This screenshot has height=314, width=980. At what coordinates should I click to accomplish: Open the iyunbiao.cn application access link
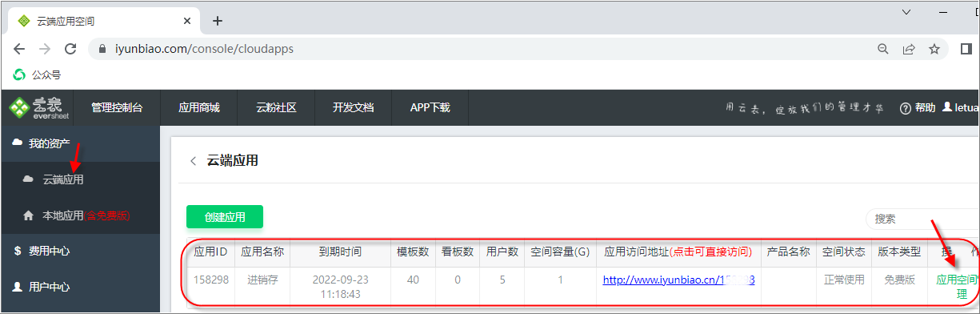[x=678, y=280]
